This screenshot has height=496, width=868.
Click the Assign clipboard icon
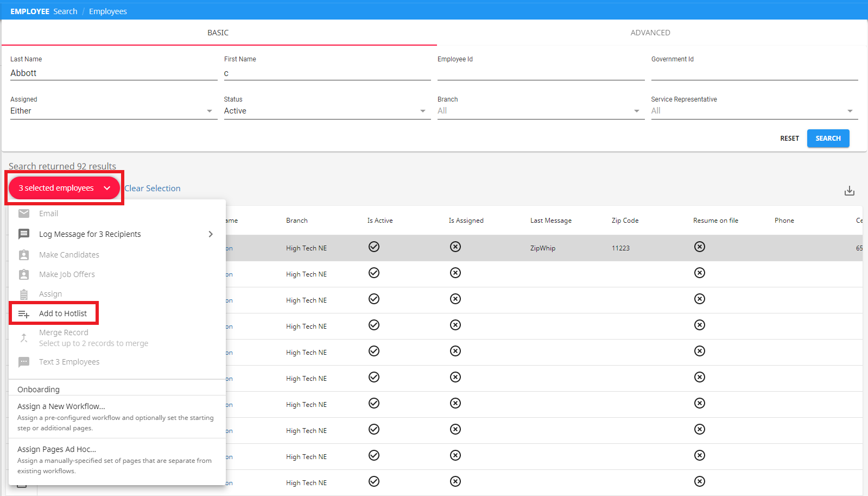click(x=24, y=294)
